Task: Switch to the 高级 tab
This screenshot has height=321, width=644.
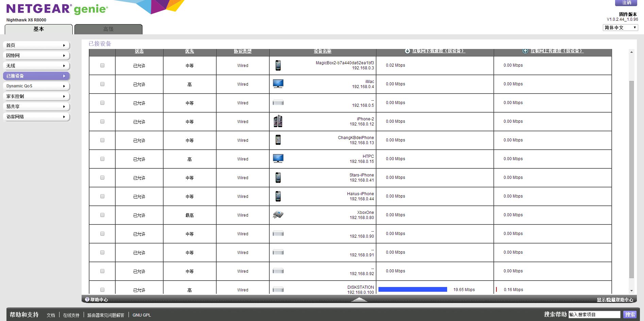Action: coord(108,29)
